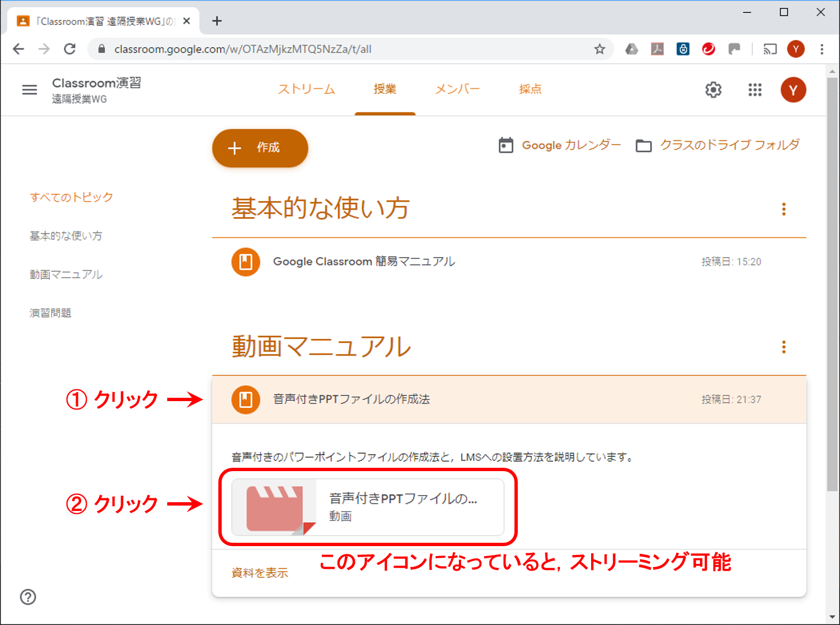The image size is (840, 625).
Task: Click material icon for 音声付きPPTファイルの作成法
Action: click(246, 399)
